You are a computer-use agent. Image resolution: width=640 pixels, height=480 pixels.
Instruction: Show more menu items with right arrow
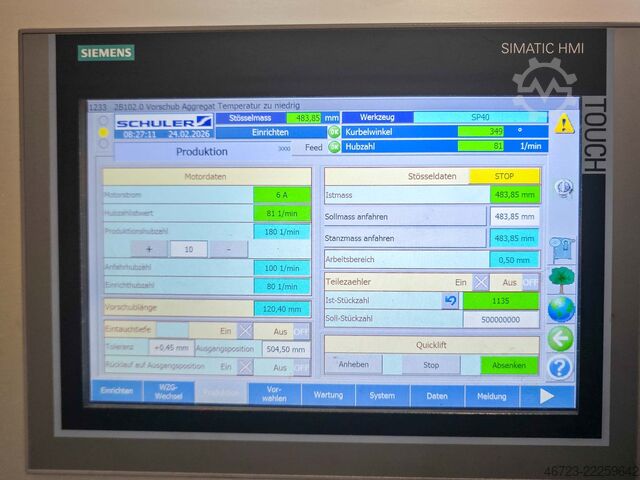(x=547, y=396)
